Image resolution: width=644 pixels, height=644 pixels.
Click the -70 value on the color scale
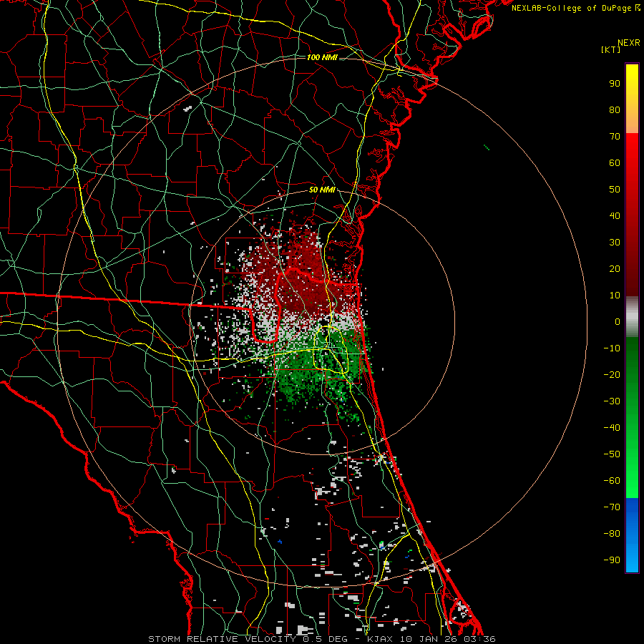(612, 507)
